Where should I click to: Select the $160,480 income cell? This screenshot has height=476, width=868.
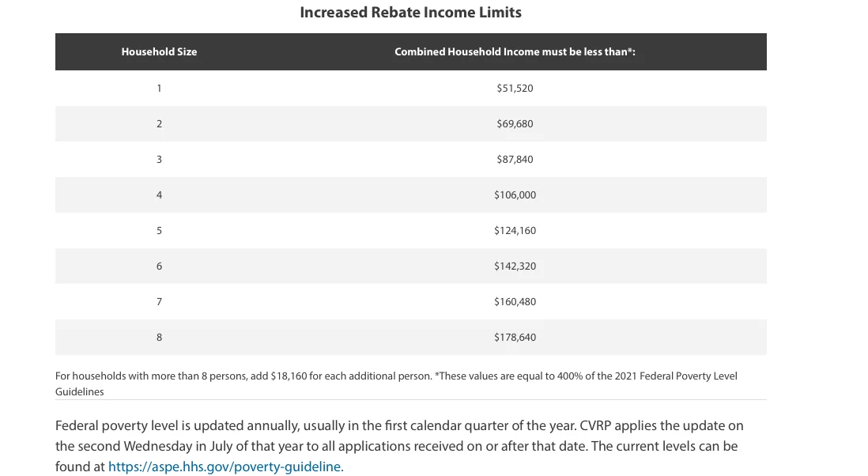(x=515, y=302)
